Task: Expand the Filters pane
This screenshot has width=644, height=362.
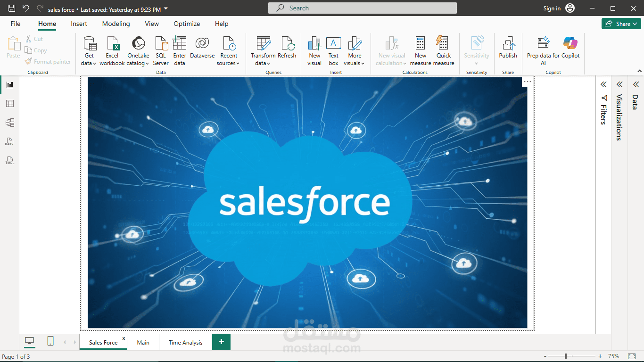Action: (x=603, y=85)
